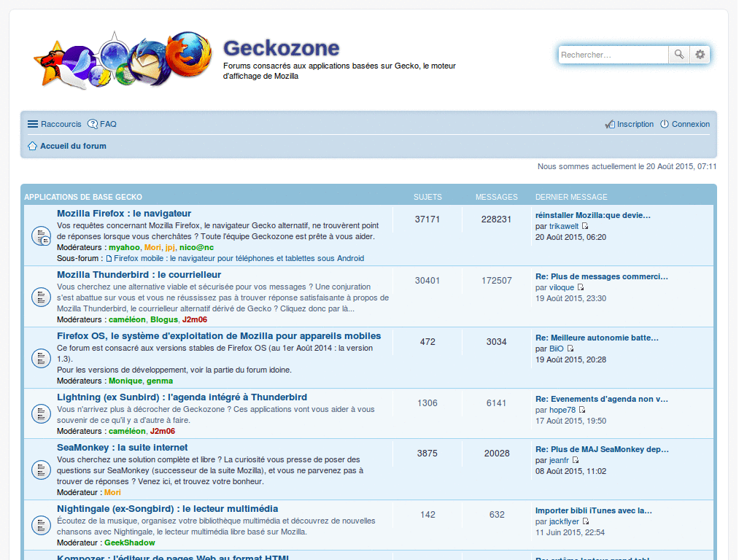Open Mozilla Firefox : le navigateur forum

(x=124, y=214)
